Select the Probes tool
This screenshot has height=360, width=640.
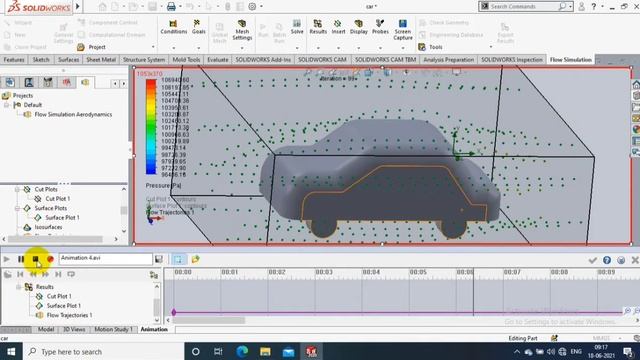pyautogui.click(x=380, y=27)
